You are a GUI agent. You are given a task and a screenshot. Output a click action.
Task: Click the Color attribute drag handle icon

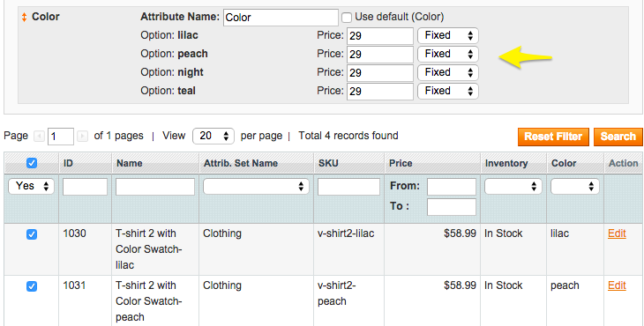pos(24,18)
